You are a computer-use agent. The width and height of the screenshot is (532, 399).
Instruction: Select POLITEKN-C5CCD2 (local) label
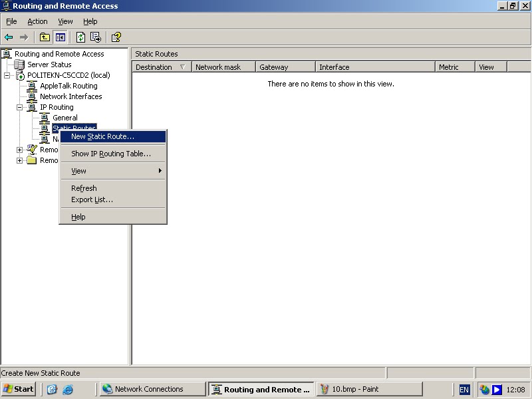pyautogui.click(x=68, y=75)
